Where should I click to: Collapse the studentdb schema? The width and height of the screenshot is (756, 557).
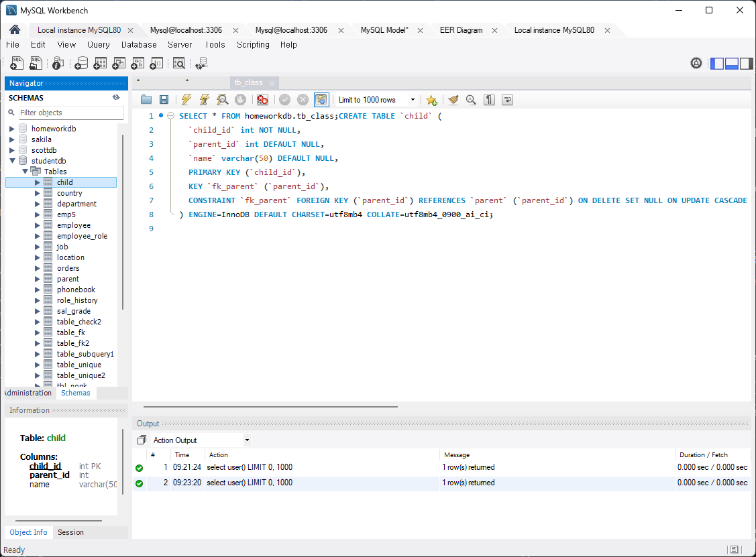click(12, 160)
